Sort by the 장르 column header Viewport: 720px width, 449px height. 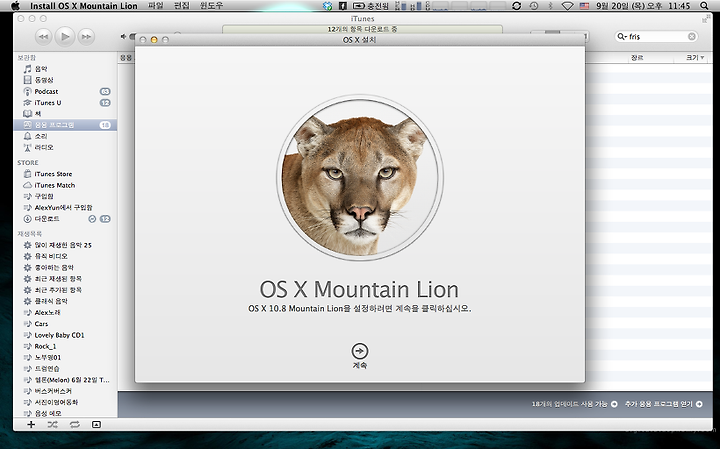point(637,57)
